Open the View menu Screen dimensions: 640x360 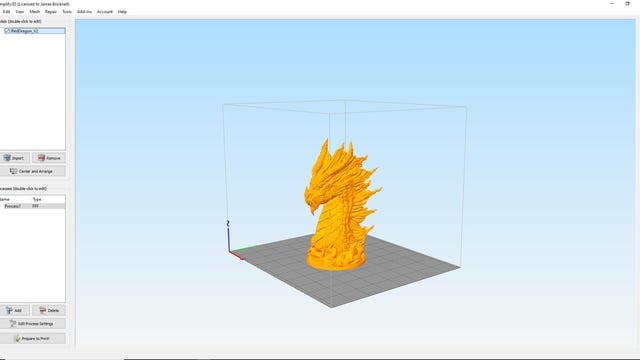(20, 12)
